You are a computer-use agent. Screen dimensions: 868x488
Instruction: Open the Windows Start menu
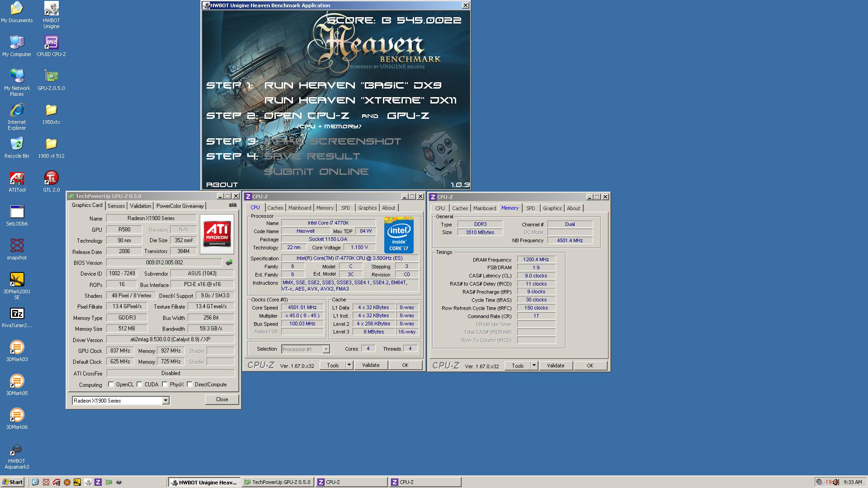click(x=13, y=482)
